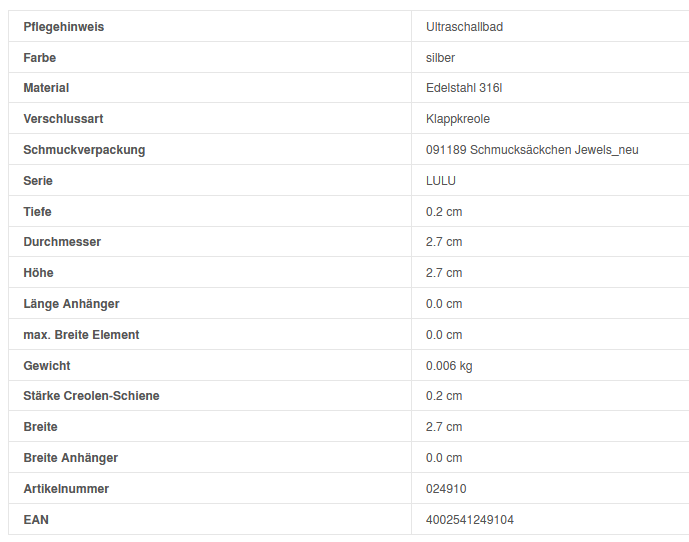The image size is (689, 542).
Task: Click the EAN row label
Action: [x=36, y=520]
